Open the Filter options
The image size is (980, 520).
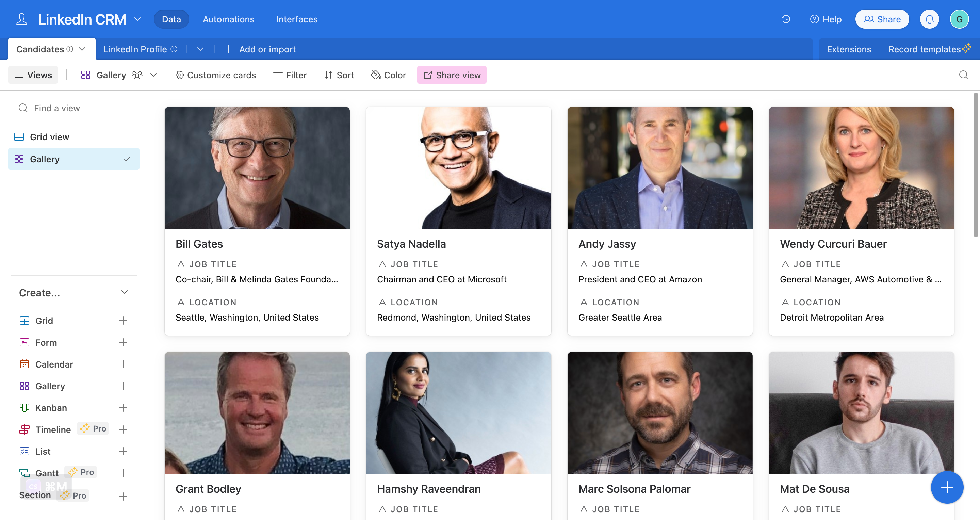pos(290,75)
